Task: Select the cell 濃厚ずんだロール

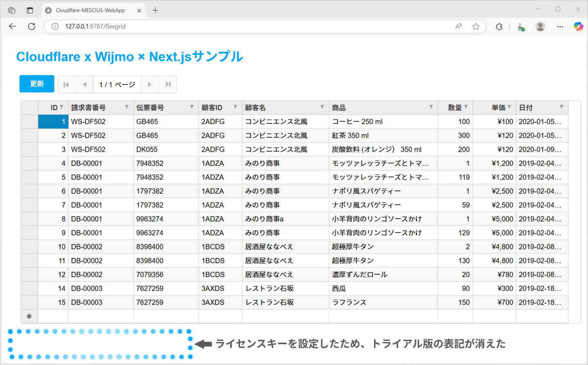Action: 383,275
